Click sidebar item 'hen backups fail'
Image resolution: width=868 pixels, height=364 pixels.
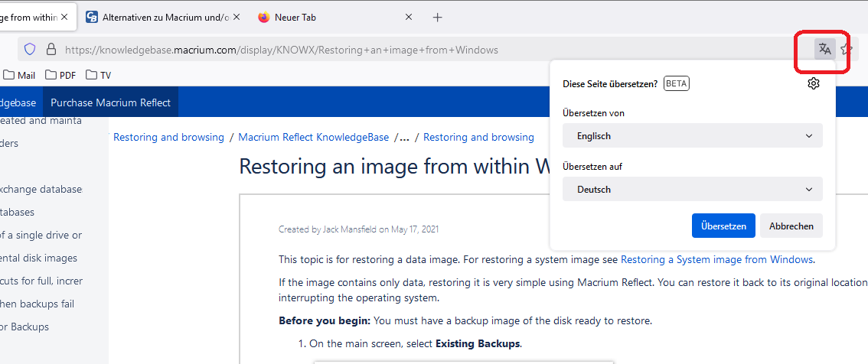[37, 304]
